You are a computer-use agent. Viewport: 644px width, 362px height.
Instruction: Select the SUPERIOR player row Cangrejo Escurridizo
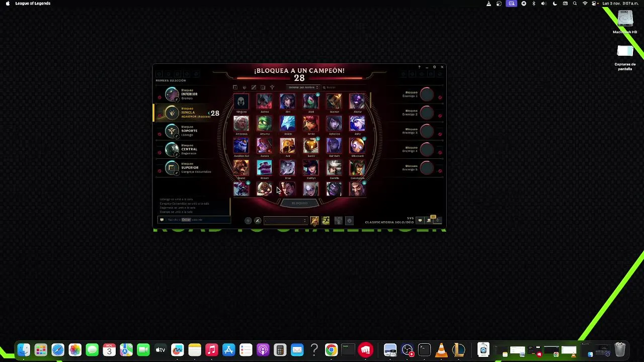186,167
